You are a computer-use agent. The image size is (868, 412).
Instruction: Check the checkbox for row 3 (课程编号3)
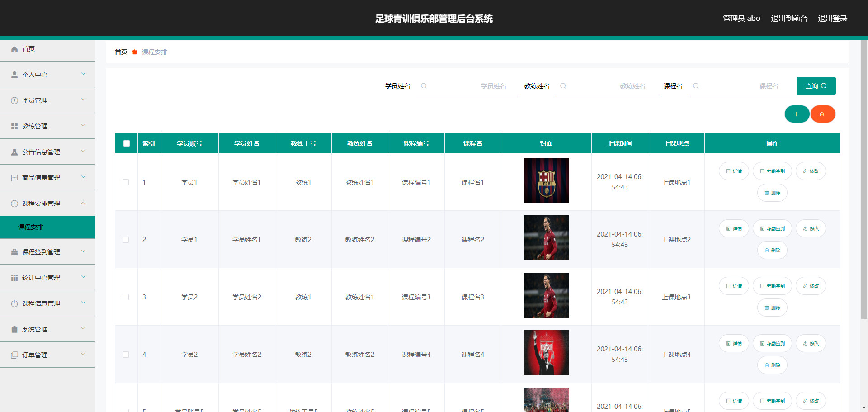[126, 297]
